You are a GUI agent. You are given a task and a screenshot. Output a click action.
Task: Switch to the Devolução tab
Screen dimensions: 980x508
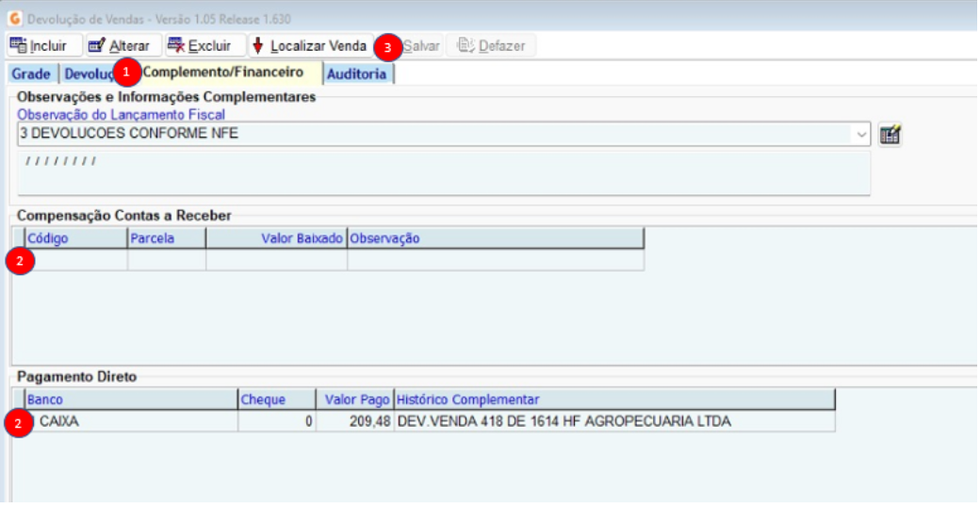(89, 74)
